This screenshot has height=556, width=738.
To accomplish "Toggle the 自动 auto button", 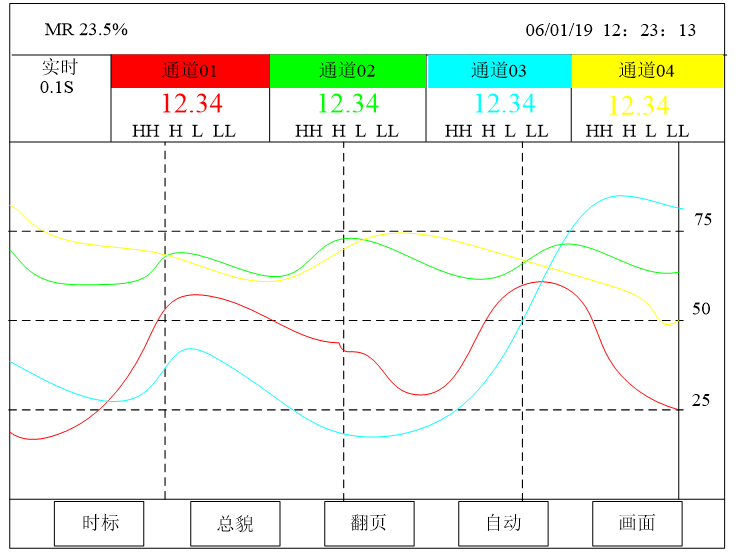I will [503, 524].
